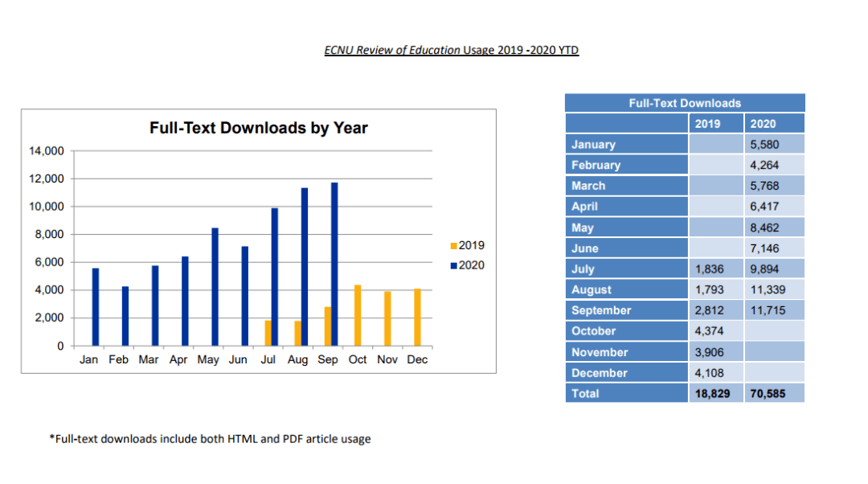The width and height of the screenshot is (868, 484).
Task: Click the 2020 column header in the table
Action: pyautogui.click(x=763, y=124)
